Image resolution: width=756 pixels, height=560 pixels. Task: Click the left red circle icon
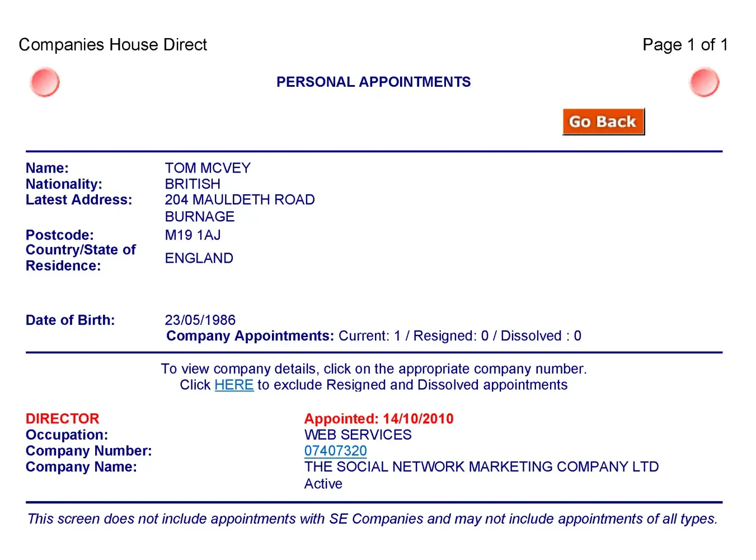(x=45, y=82)
